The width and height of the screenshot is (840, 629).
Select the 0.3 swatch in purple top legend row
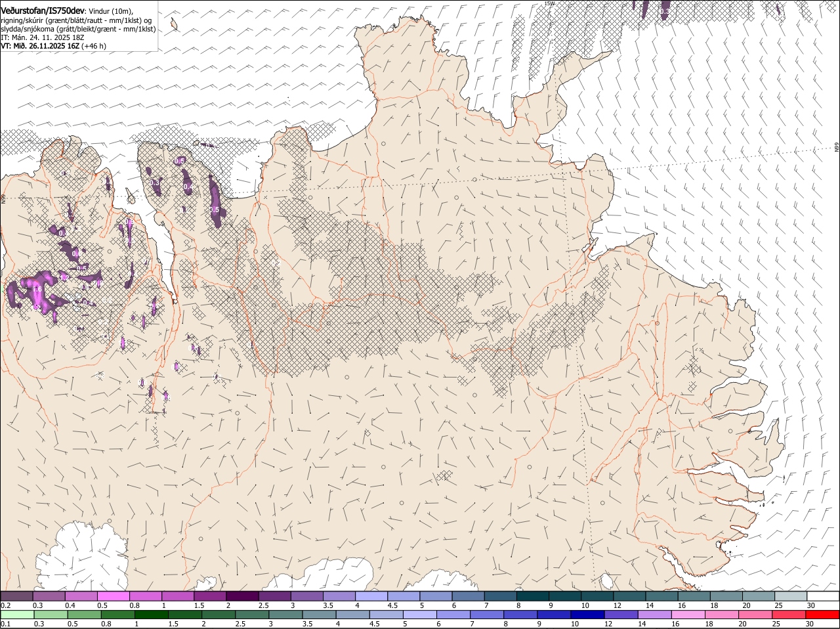pyautogui.click(x=49, y=596)
